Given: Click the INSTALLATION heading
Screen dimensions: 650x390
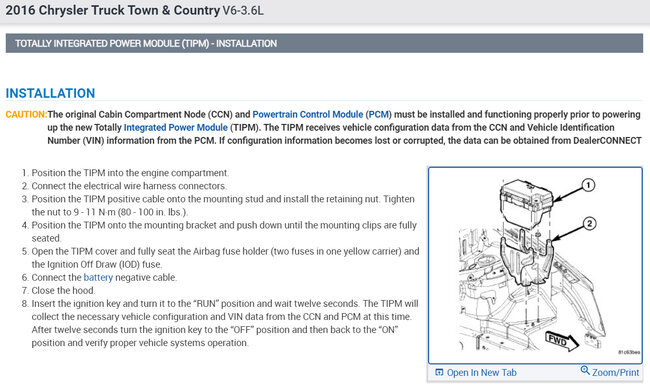Looking at the screenshot, I should tap(50, 93).
